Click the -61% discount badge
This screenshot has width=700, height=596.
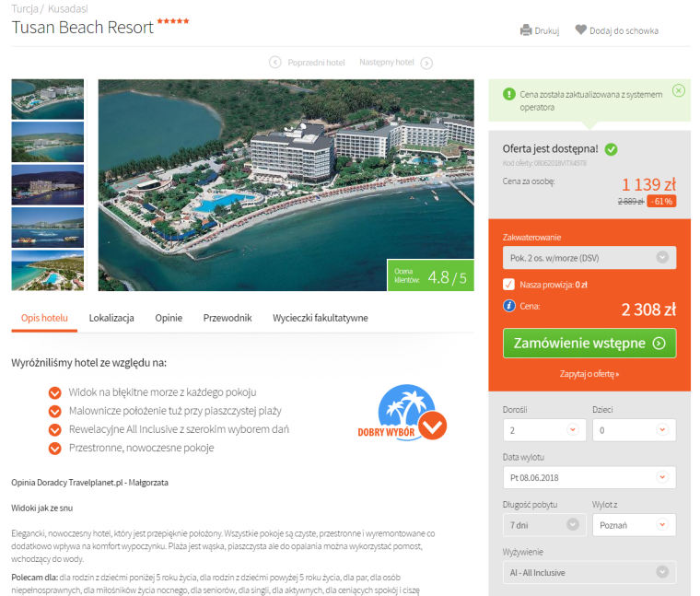coord(661,202)
